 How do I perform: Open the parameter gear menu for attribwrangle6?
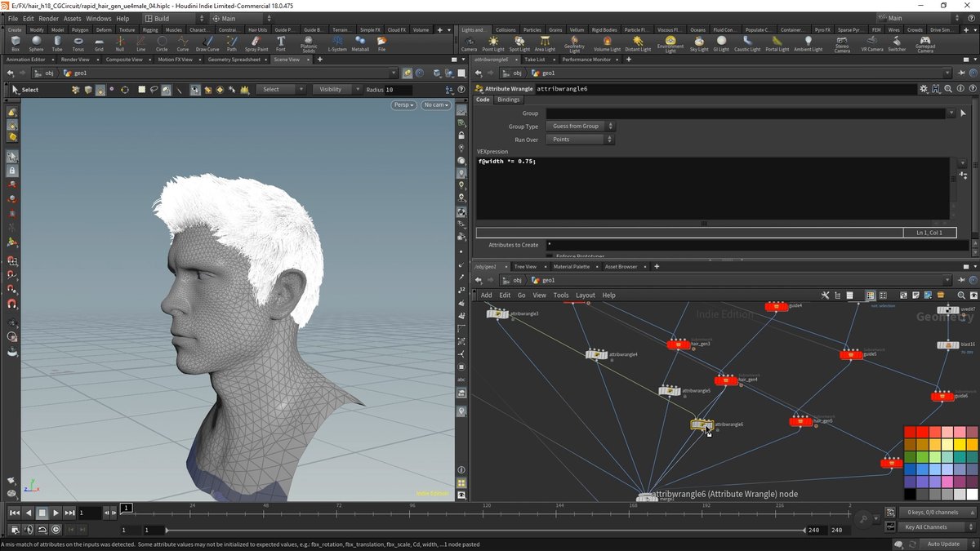pyautogui.click(x=924, y=88)
